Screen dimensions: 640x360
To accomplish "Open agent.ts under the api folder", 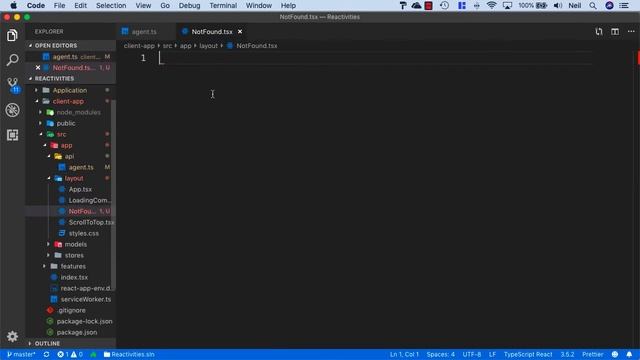I will 81,167.
